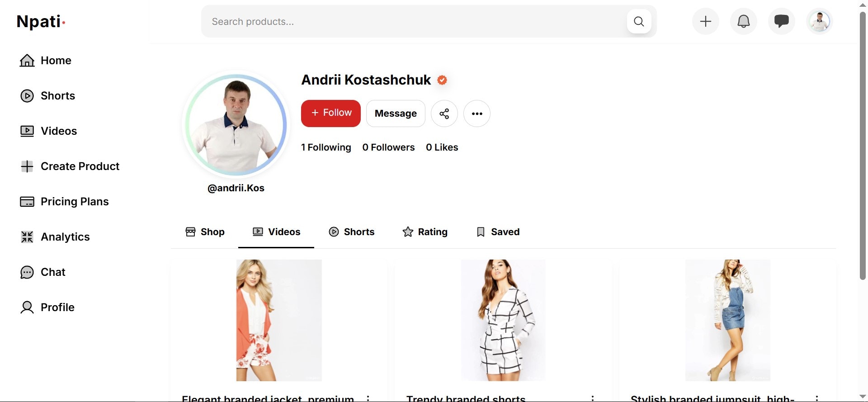Go to Shorts in the sidebar
The height and width of the screenshot is (402, 868).
click(x=47, y=95)
